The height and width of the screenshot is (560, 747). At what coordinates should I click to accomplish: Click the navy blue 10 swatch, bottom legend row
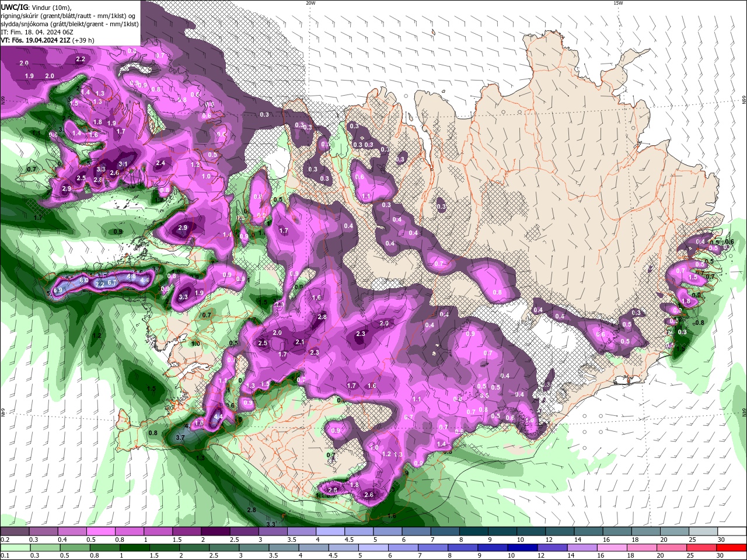[x=522, y=548]
